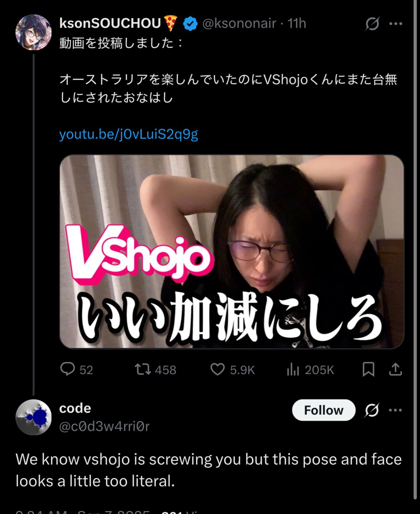The image size is (420, 514).
Task: Bookmark the ksonSOUCHOU tweet
Action: tap(368, 369)
